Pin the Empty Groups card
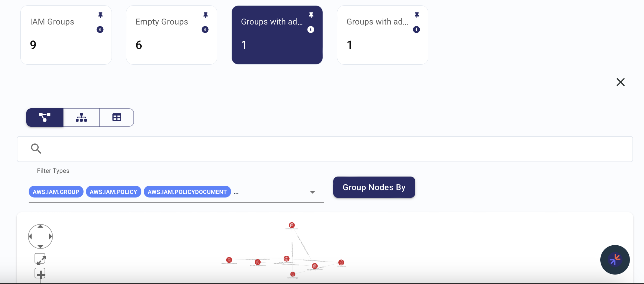The height and width of the screenshot is (284, 644). [x=206, y=15]
